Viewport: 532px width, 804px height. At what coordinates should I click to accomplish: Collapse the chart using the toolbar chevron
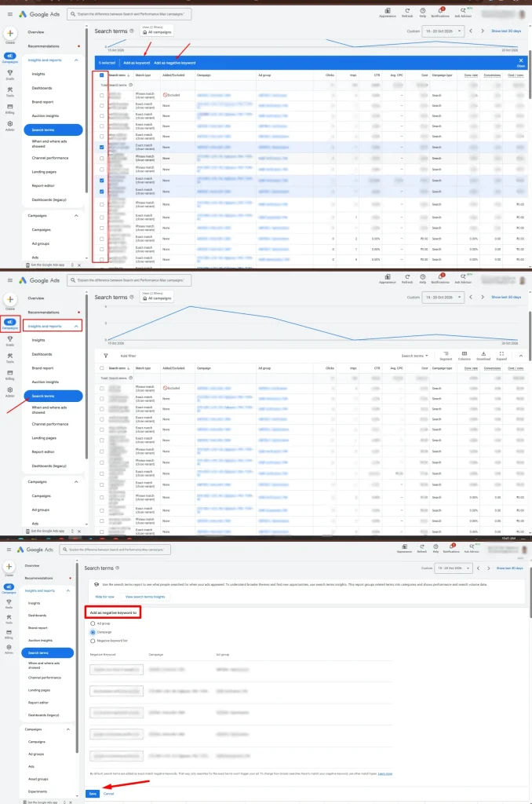[521, 356]
